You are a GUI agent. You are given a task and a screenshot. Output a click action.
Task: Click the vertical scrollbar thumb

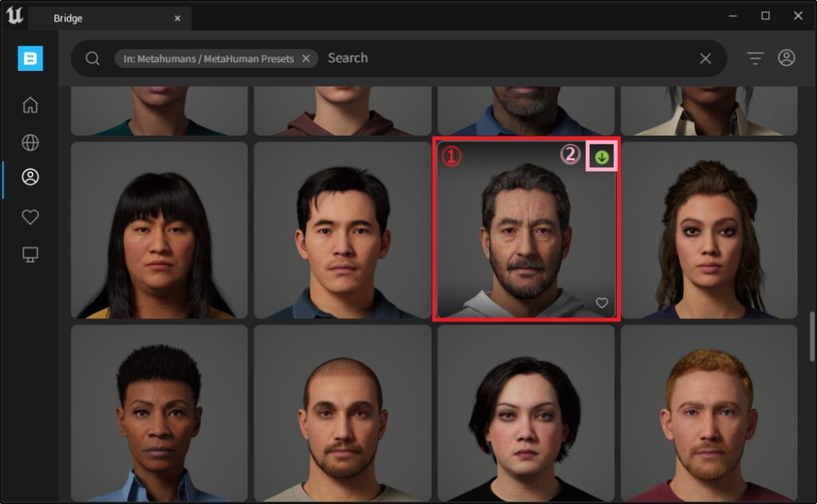click(811, 337)
